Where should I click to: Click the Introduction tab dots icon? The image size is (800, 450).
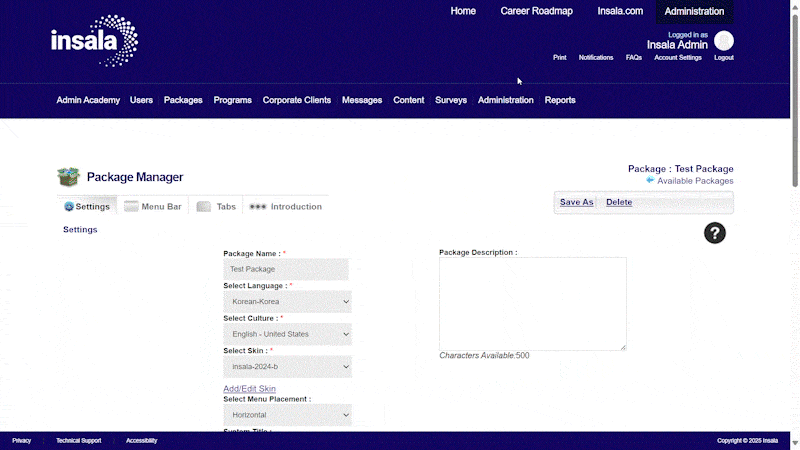click(258, 207)
